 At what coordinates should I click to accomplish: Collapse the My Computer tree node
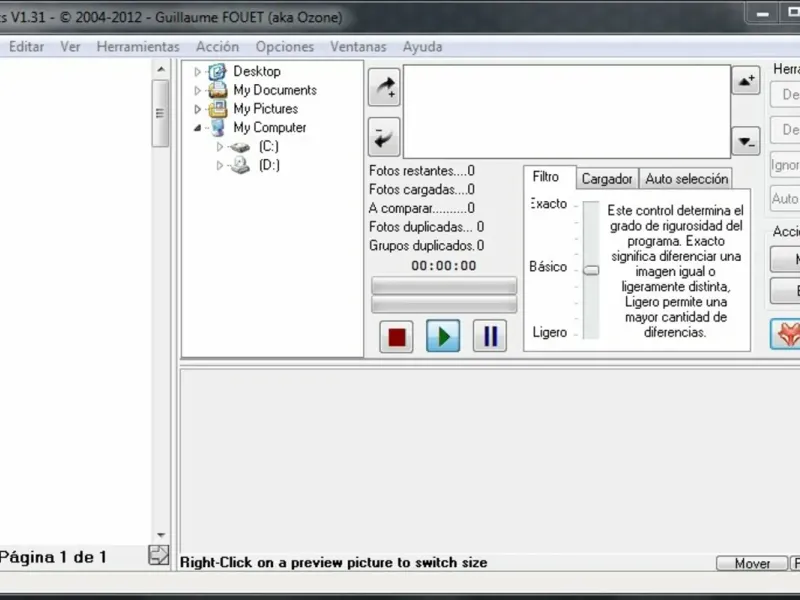[x=197, y=128]
